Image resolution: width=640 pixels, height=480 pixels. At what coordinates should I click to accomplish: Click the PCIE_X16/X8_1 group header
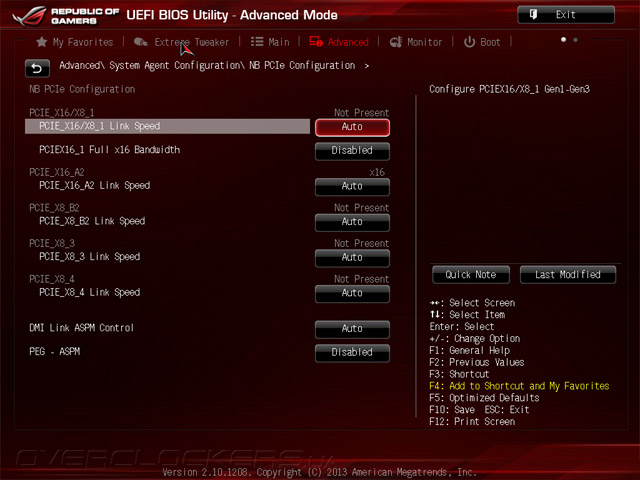pos(62,113)
